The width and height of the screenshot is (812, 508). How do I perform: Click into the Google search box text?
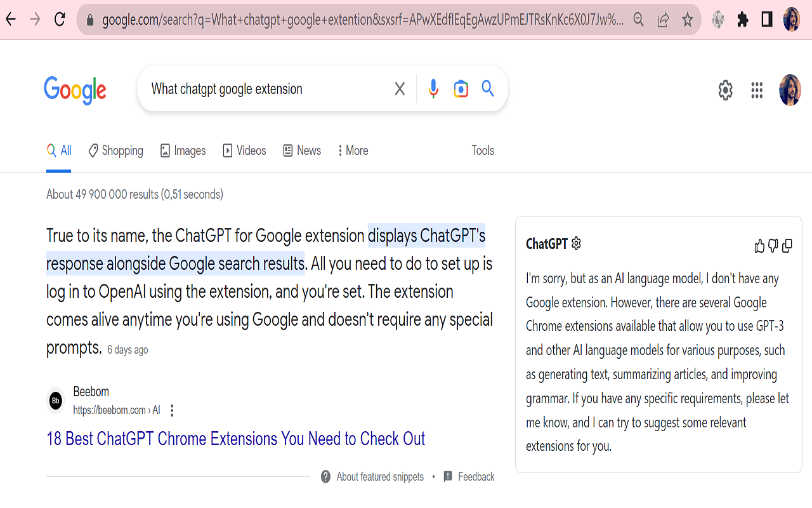tap(226, 89)
